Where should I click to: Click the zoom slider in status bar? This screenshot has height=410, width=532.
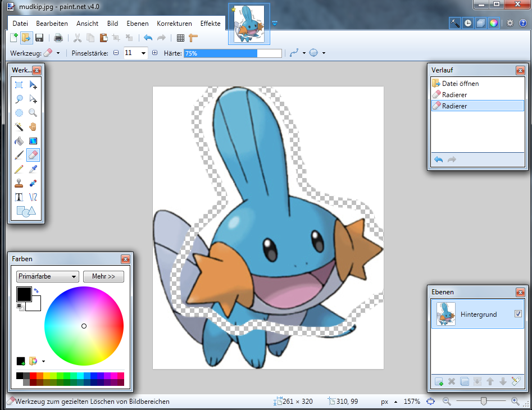tap(484, 402)
